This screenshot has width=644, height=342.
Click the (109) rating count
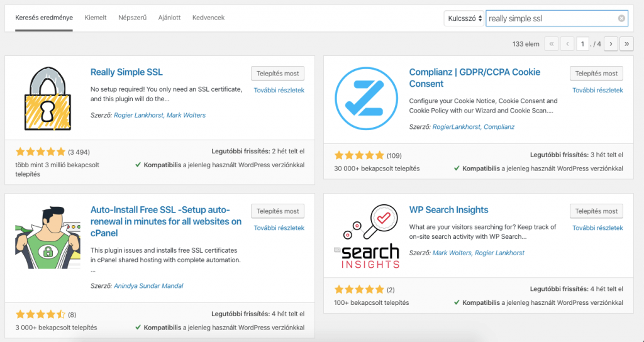[x=394, y=156]
